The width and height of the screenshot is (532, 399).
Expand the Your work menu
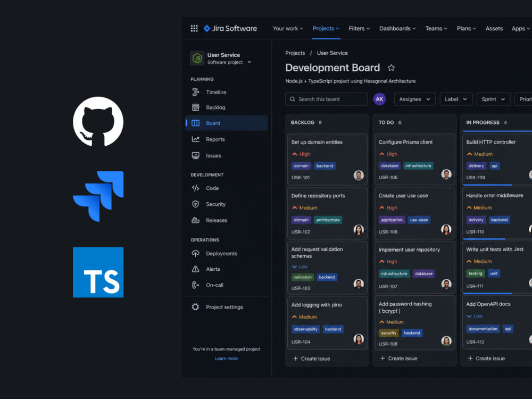coord(288,29)
